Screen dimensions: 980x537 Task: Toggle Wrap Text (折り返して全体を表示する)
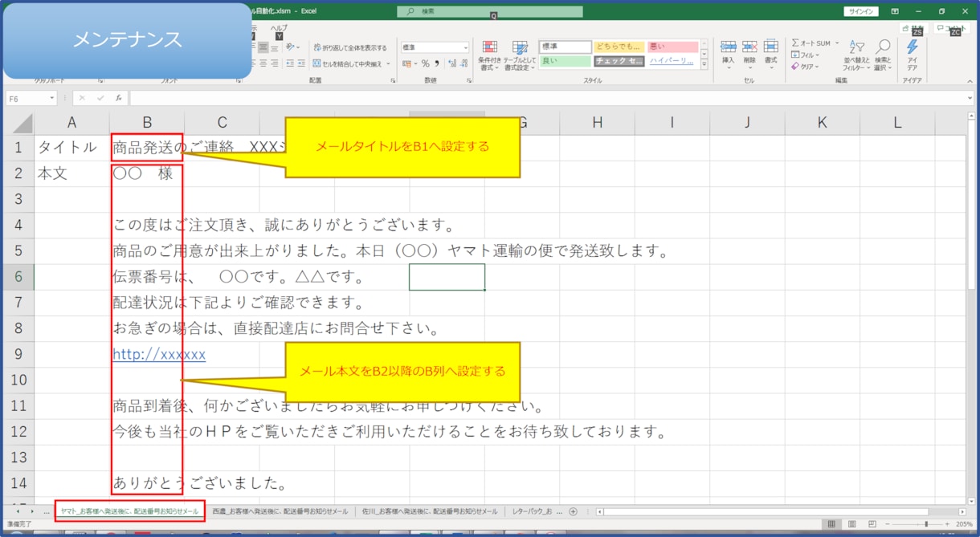coord(349,47)
